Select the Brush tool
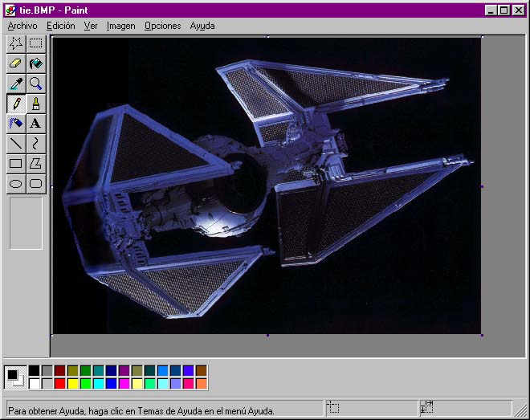 coord(36,104)
